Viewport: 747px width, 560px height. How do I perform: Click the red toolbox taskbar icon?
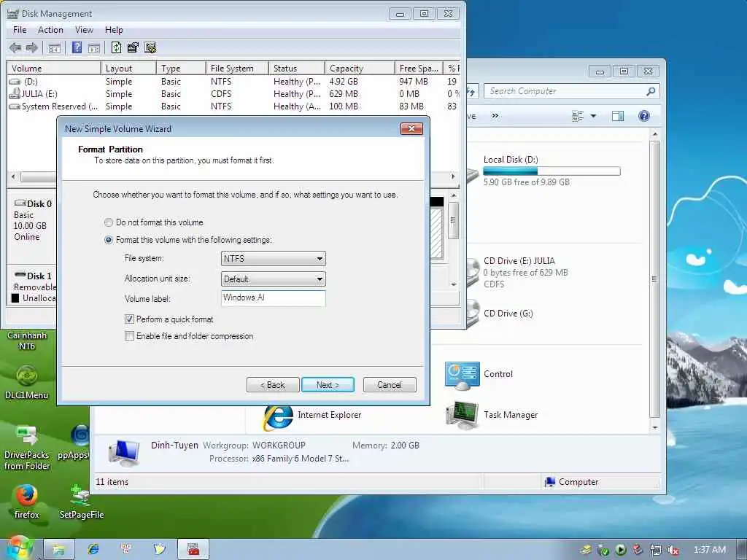pos(193,549)
